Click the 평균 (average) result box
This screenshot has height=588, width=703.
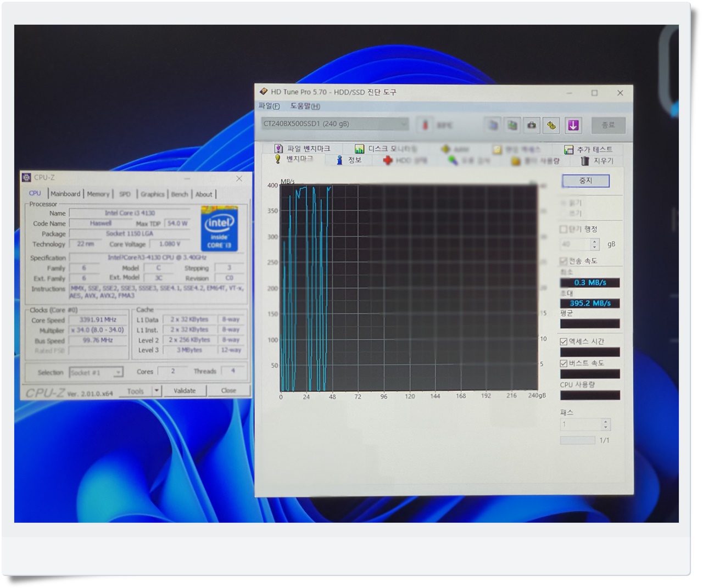coord(590,324)
